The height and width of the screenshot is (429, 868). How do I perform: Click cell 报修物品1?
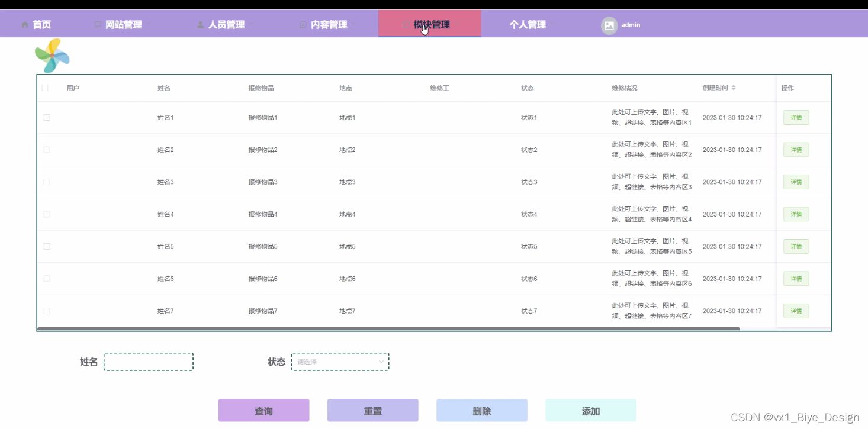(x=263, y=118)
